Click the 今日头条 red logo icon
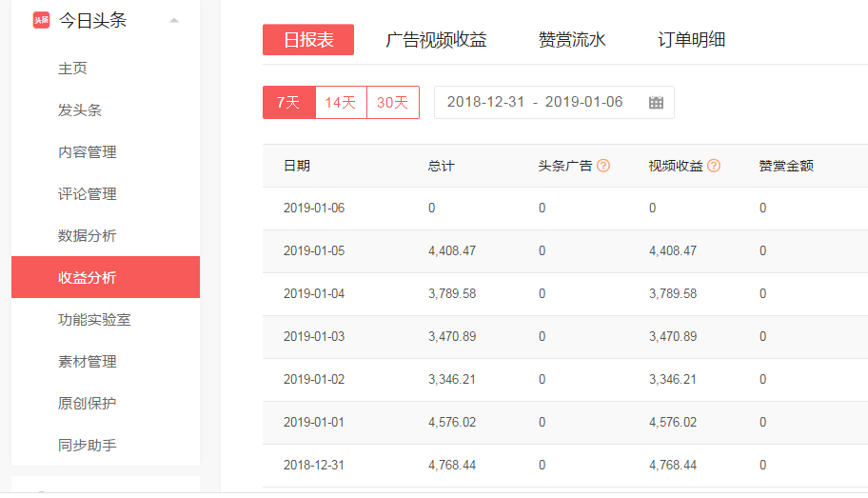The image size is (868, 498). coord(41,20)
